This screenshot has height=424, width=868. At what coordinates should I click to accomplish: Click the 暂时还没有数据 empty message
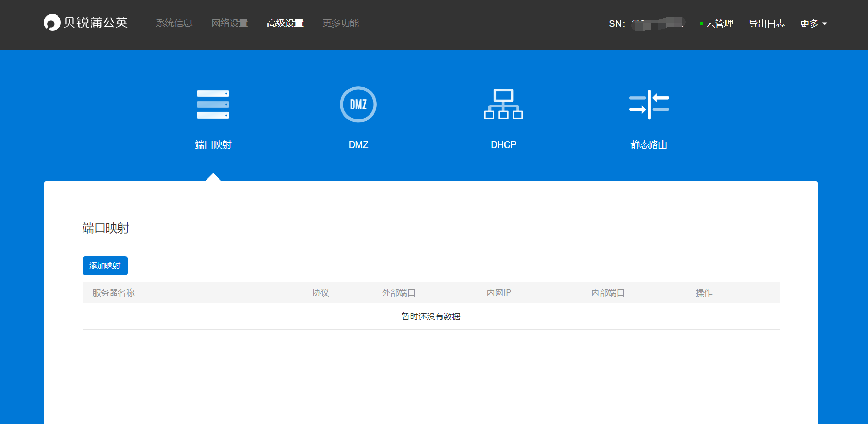point(431,317)
